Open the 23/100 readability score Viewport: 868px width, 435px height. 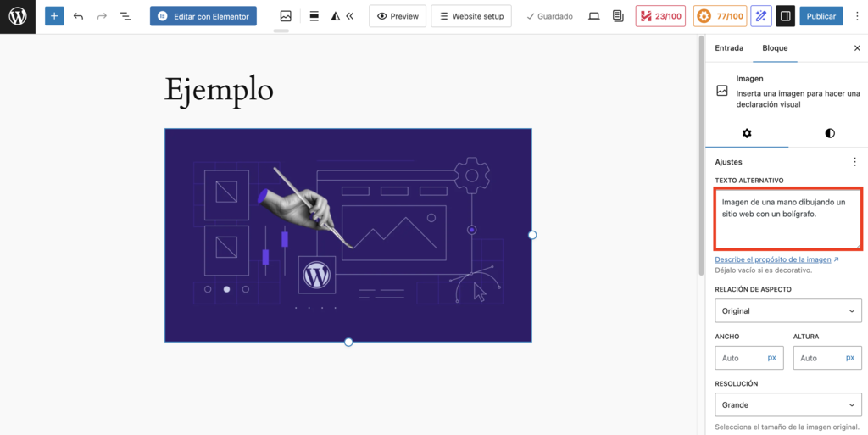pos(660,16)
